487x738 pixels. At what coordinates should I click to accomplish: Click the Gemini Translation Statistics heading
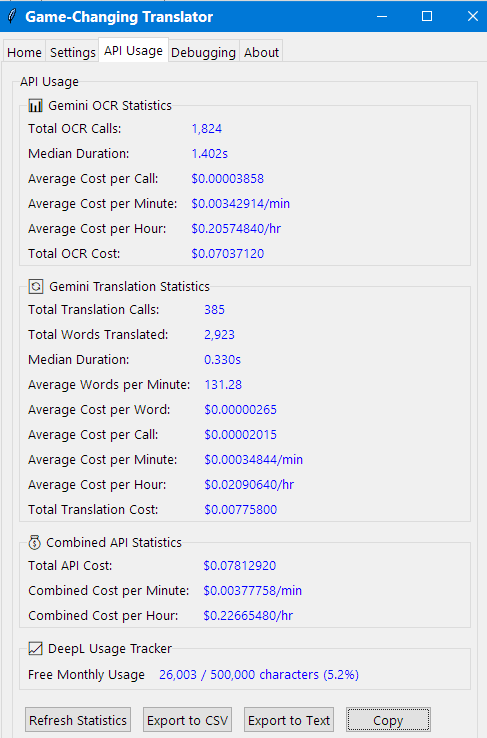click(x=129, y=286)
